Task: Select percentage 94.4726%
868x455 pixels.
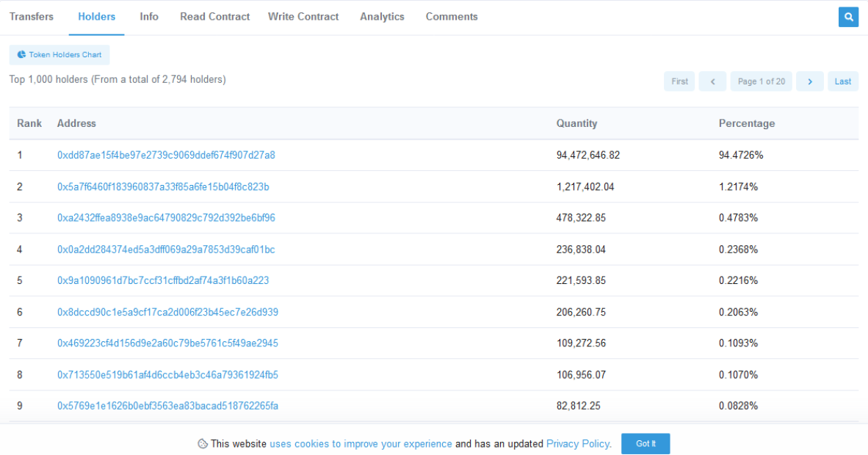Action: point(741,155)
